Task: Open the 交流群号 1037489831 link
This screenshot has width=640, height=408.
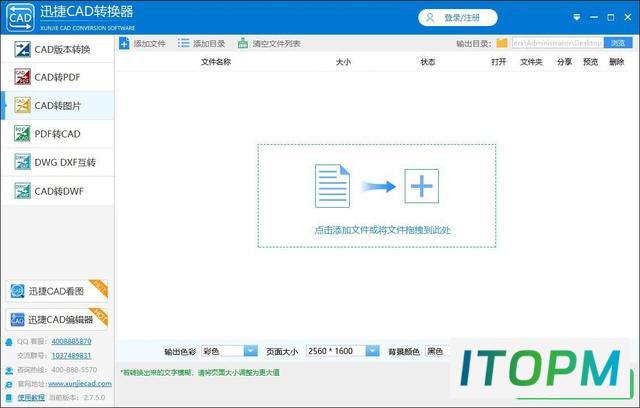Action: (71, 356)
